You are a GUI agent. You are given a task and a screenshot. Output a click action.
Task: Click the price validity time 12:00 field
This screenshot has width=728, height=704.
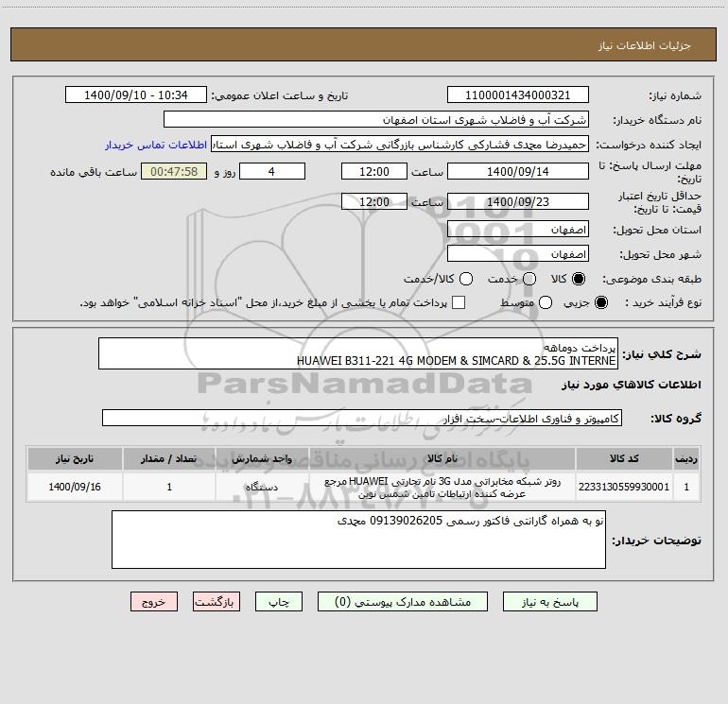tap(374, 201)
